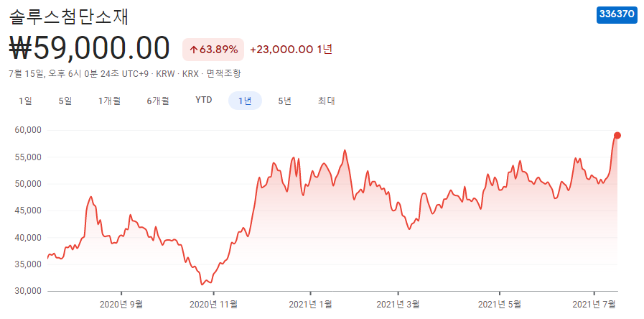Click the 40,000 y-axis label
Image resolution: width=644 pixels, height=319 pixels.
[28, 238]
